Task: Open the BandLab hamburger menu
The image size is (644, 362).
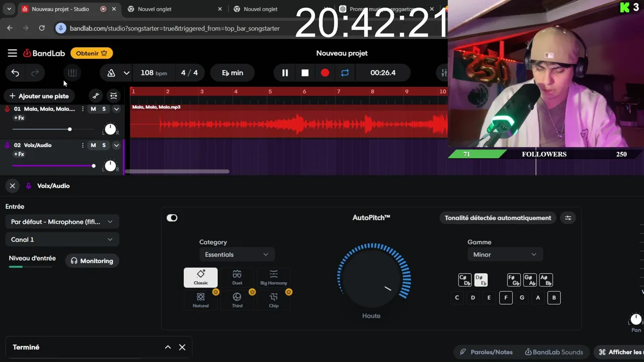Action: 13,53
